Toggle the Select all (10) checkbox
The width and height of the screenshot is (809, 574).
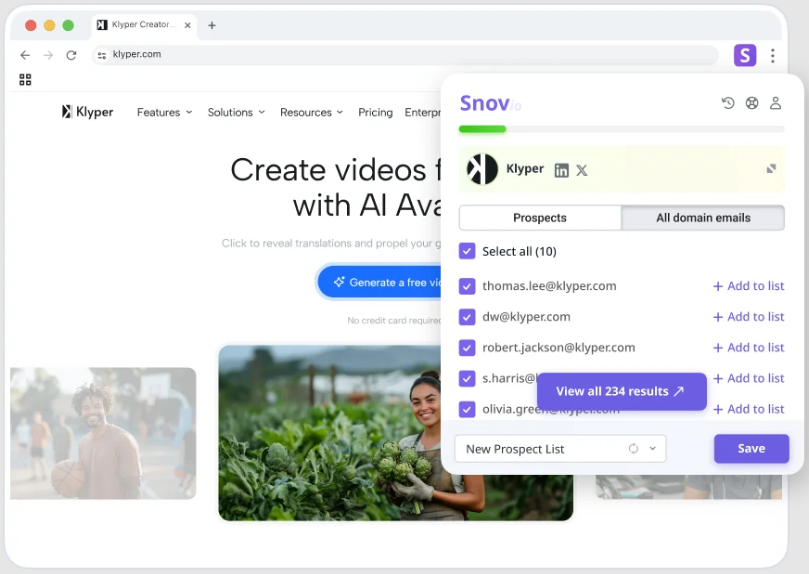pos(467,251)
